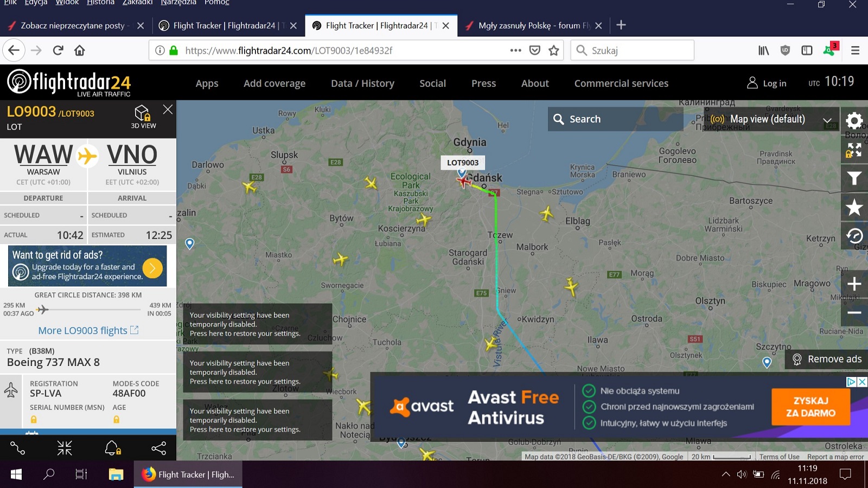868x488 pixels.
Task: Open Add coverage page
Action: tap(275, 84)
